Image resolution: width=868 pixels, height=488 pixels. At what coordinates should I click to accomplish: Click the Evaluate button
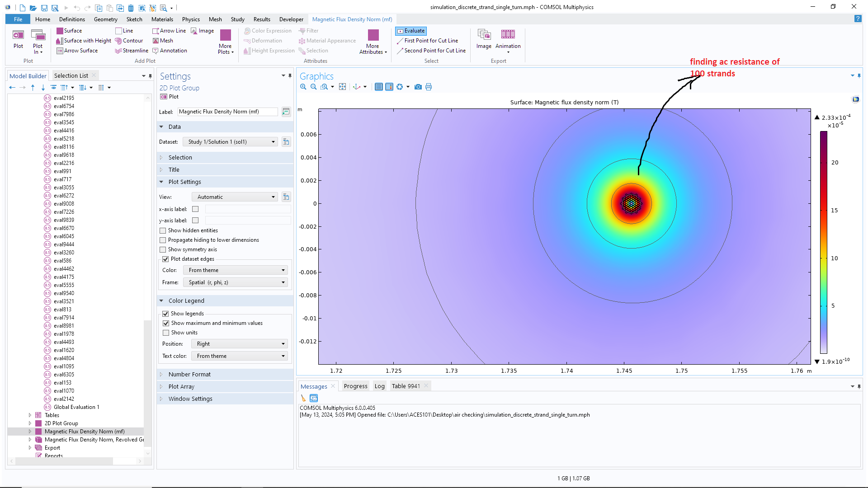click(411, 31)
